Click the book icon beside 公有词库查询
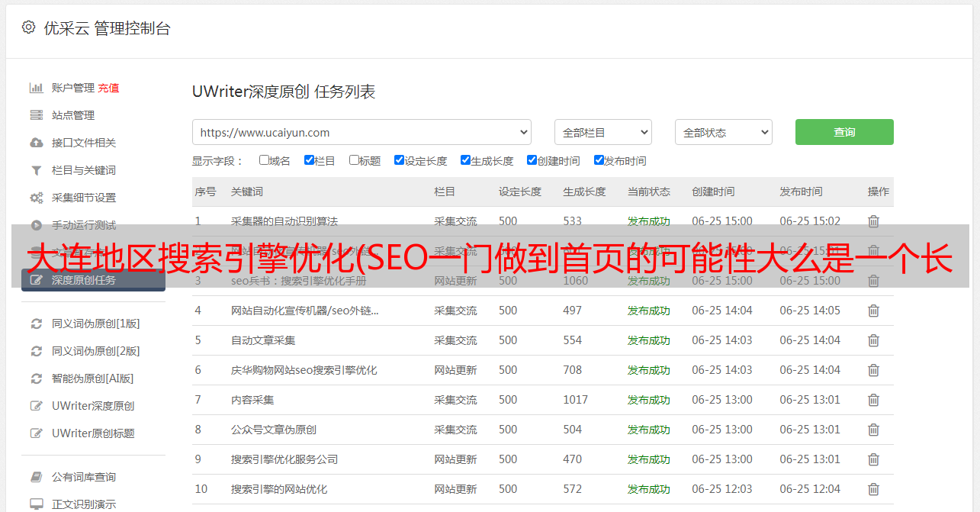Image resolution: width=980 pixels, height=512 pixels. (x=36, y=477)
